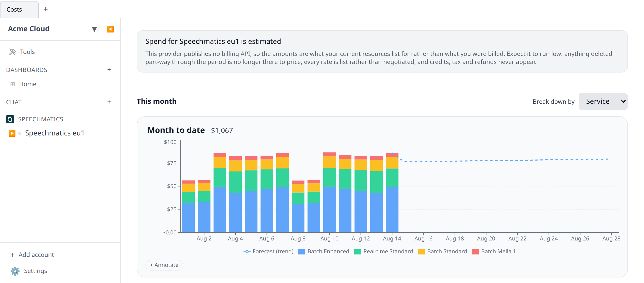Click the Aug 10 stacked bar
This screenshot has height=283, width=644.
coord(329,192)
